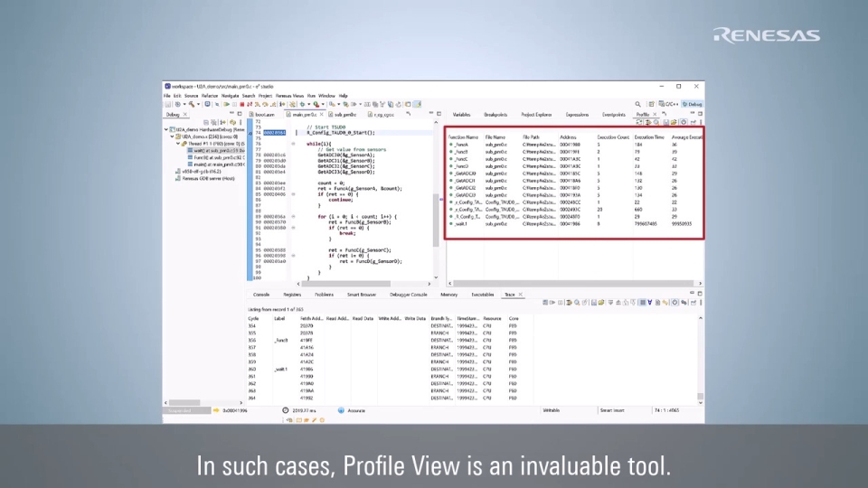Select the Debug perspective button

(x=692, y=104)
